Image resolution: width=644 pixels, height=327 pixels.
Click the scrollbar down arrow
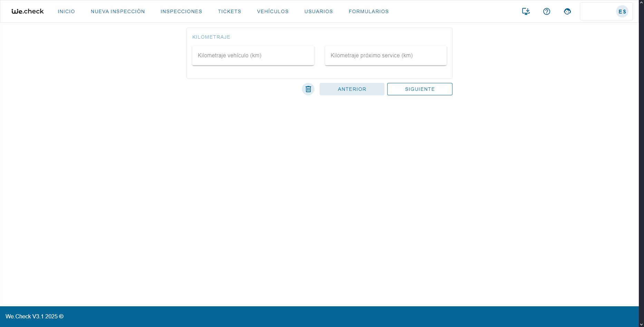[641, 324]
